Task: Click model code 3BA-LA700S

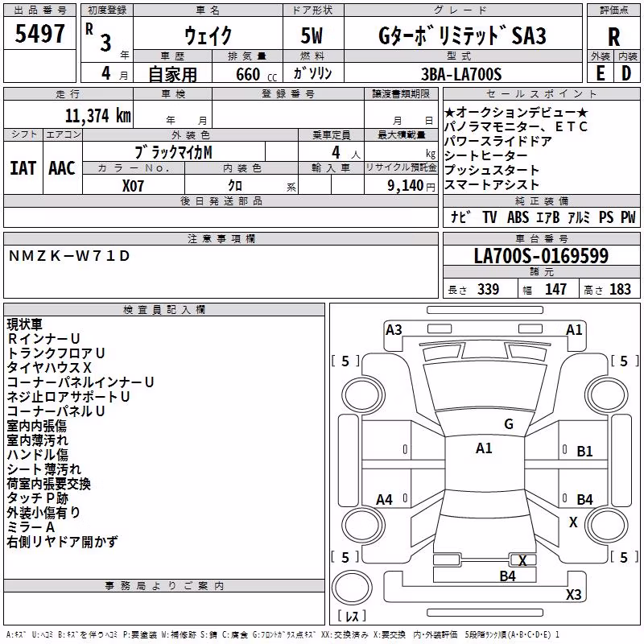Action: (x=461, y=74)
